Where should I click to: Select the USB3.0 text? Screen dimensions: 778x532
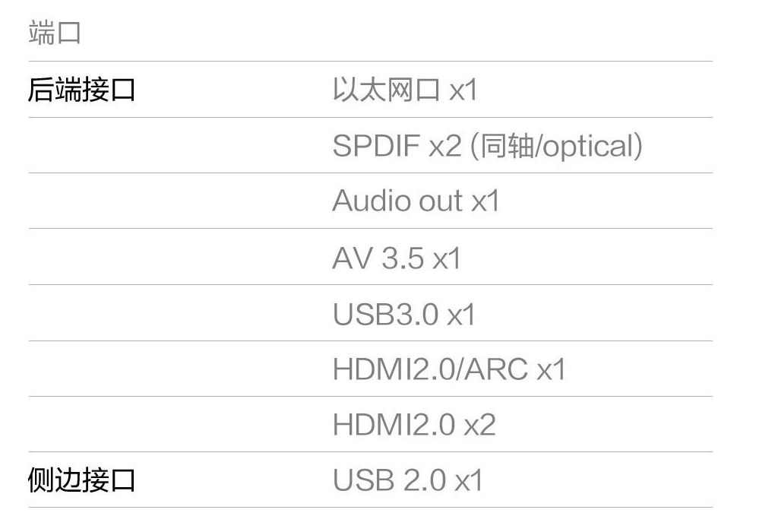385,314
